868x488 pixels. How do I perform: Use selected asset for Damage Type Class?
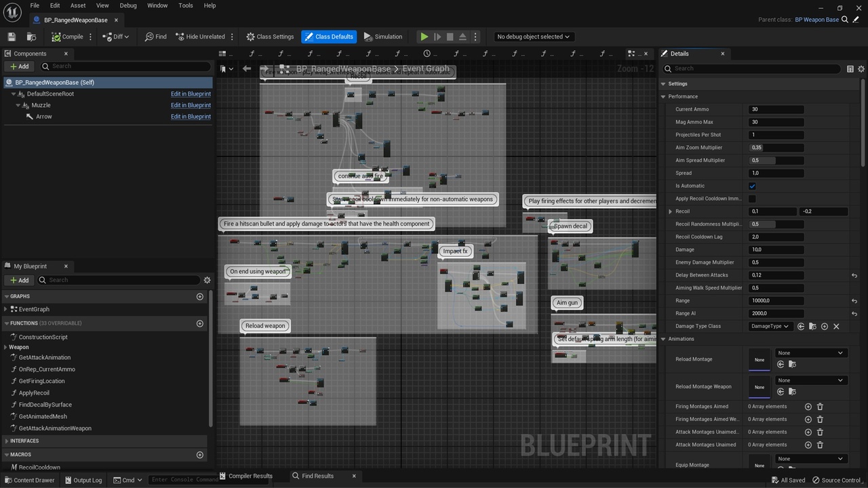click(801, 326)
